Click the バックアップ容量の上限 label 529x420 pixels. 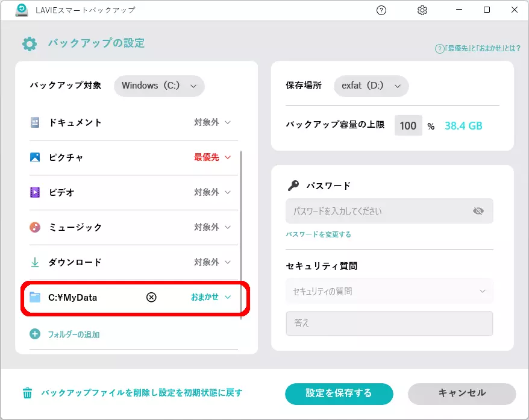click(x=335, y=125)
